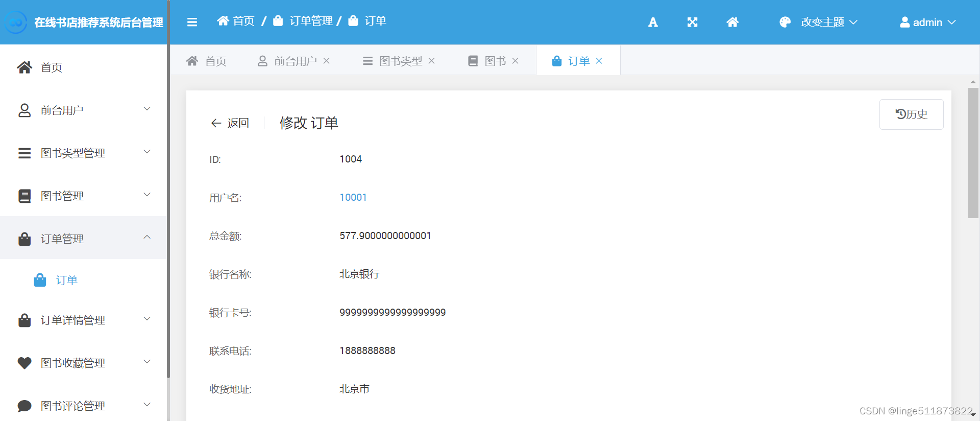The height and width of the screenshot is (421, 980).
Task: Expand 图书类型管理 menu chevron
Action: [x=147, y=152]
